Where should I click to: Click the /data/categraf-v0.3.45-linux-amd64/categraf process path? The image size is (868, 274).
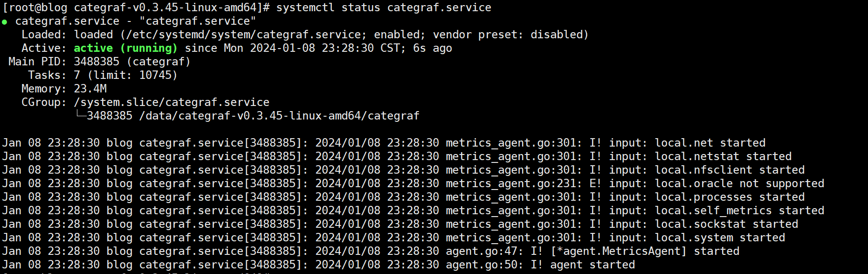click(x=279, y=116)
